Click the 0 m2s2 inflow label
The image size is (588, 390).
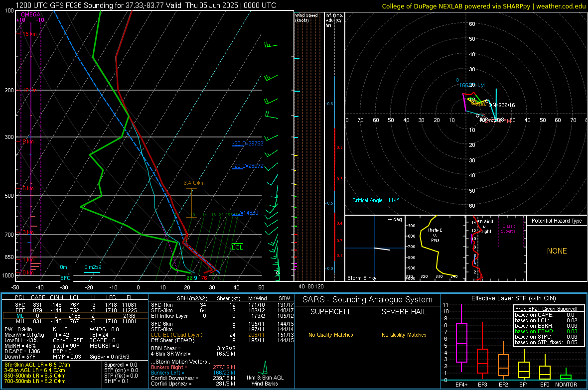[x=93, y=267]
